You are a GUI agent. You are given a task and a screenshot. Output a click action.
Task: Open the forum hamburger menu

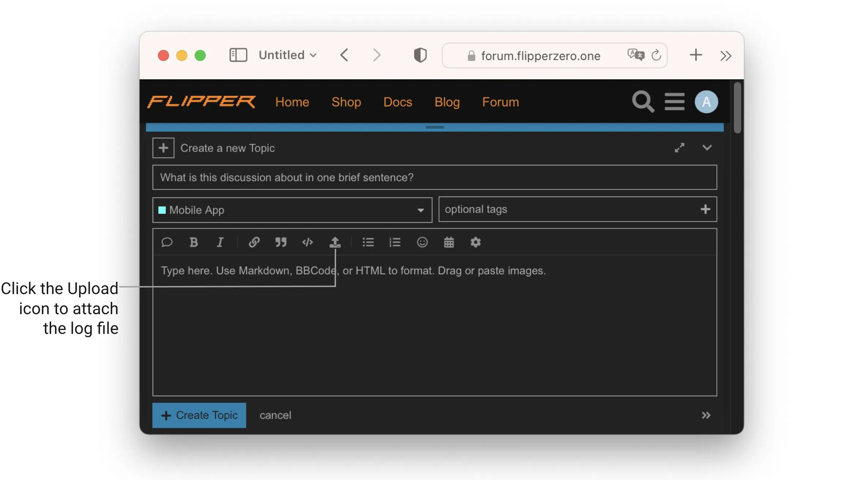click(x=675, y=102)
